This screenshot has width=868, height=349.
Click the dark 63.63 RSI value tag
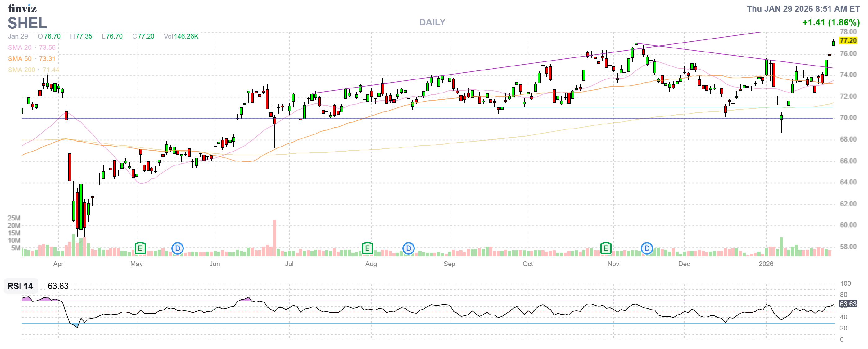click(848, 304)
